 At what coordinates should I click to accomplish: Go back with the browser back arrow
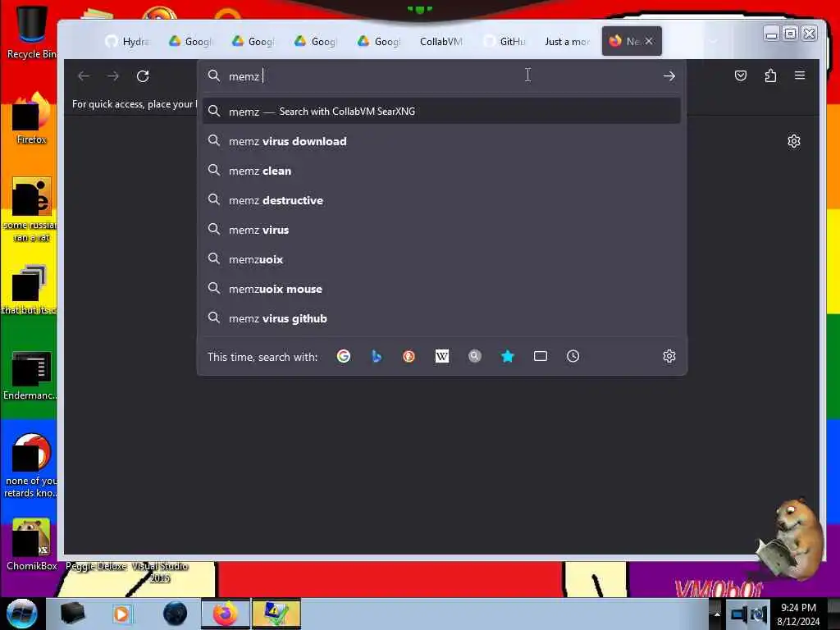84,76
